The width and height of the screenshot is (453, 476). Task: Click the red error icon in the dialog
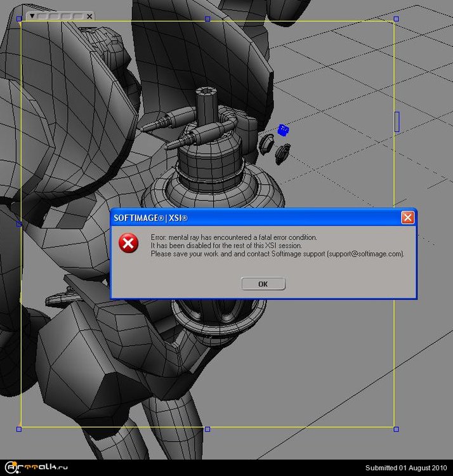[x=129, y=244]
